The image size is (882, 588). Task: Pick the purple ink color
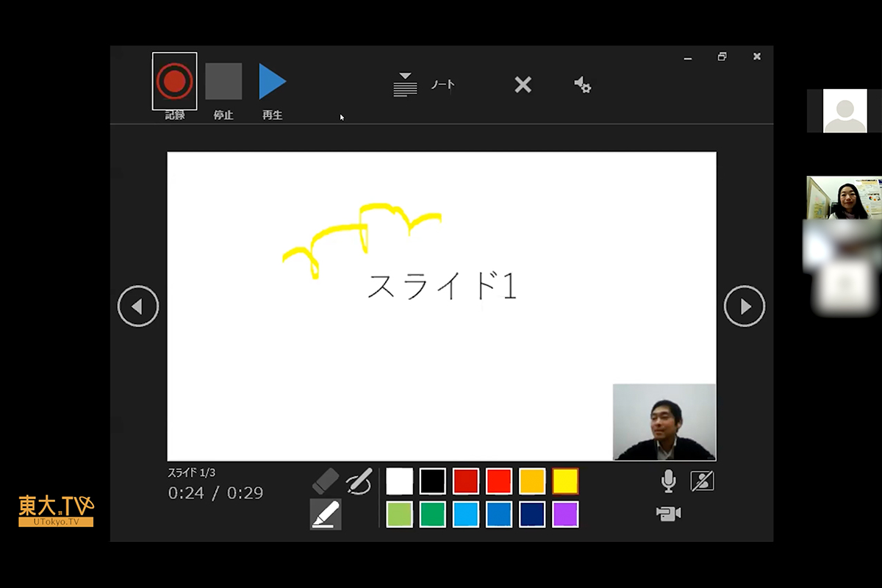565,514
